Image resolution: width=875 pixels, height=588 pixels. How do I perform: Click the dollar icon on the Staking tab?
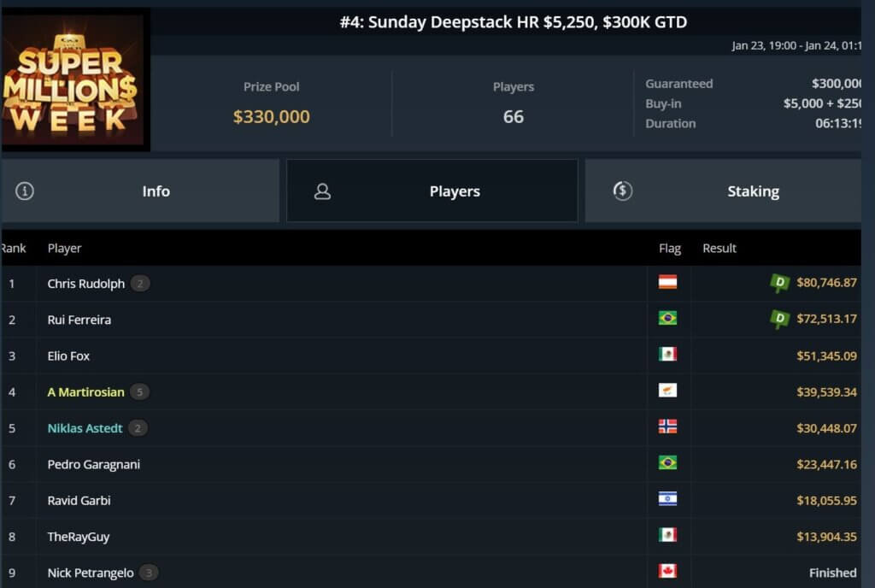[x=621, y=191]
